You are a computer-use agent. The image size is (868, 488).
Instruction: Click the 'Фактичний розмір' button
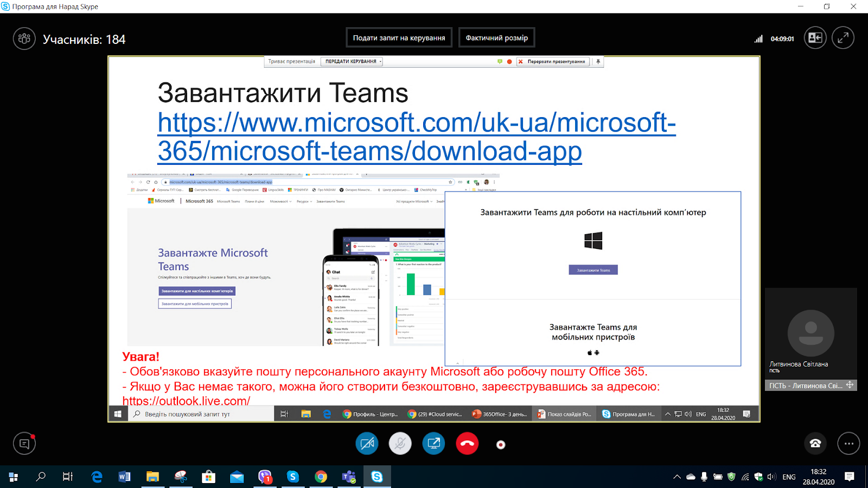[x=496, y=38]
